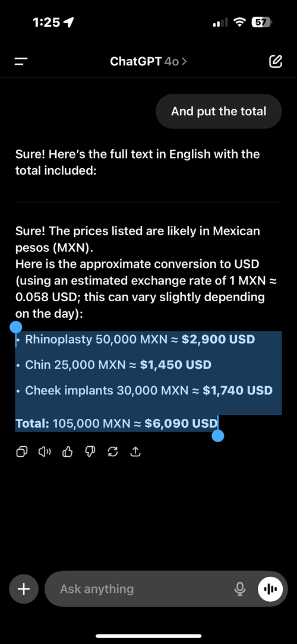The width and height of the screenshot is (297, 644).
Task: Regenerate the response with refresh icon
Action: click(x=112, y=452)
